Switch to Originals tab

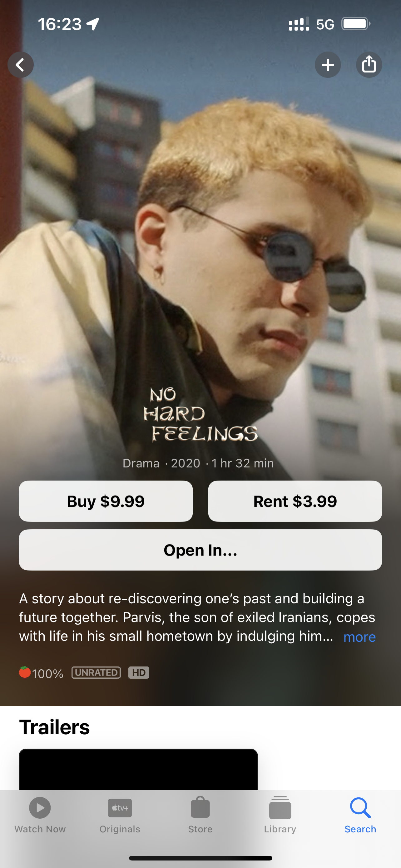[x=120, y=815]
